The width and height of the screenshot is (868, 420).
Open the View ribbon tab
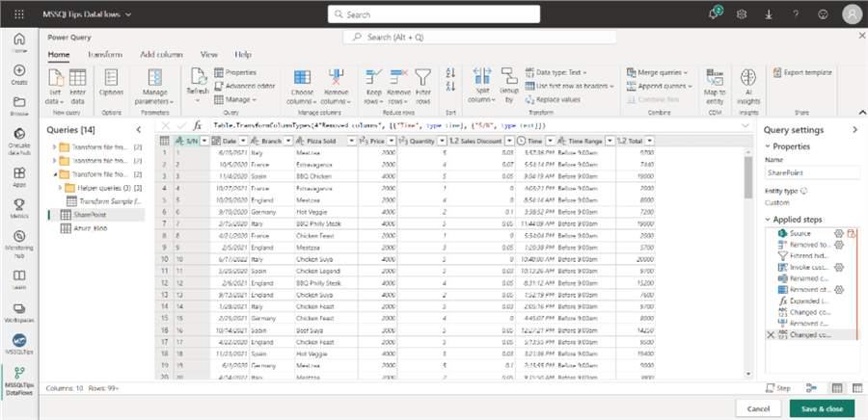point(209,55)
